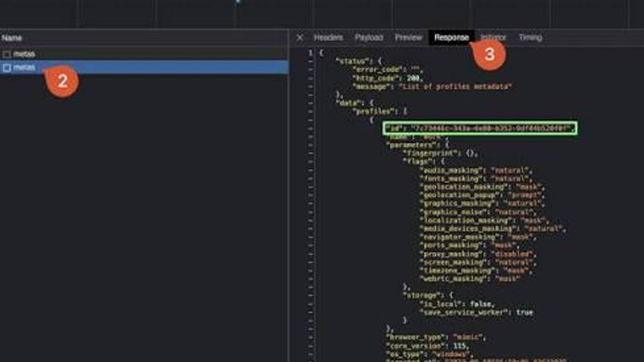Viewport: 644px width, 362px height.
Task: Click the "proxy_masking": "disabled" line
Action: coord(478,254)
